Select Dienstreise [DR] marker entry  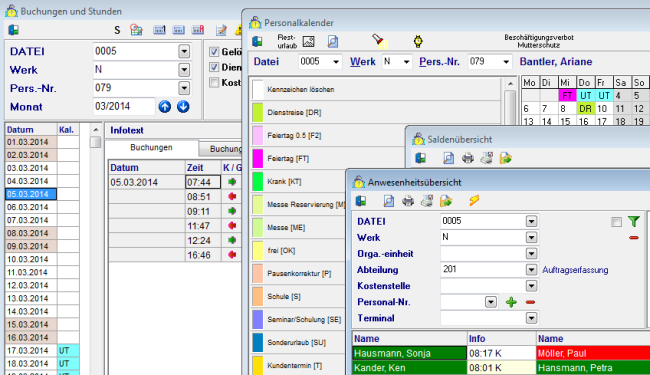(376, 112)
